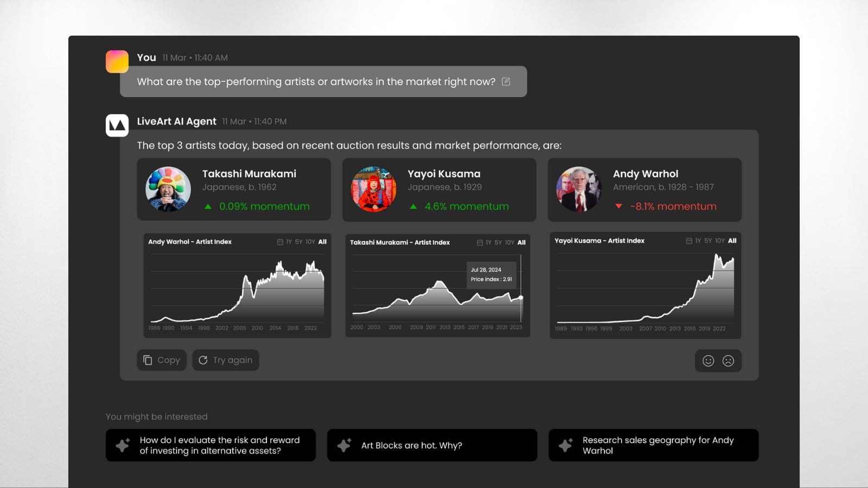Click Takashi Murakami's portrait thumbnail
The image size is (868, 488).
(x=168, y=189)
